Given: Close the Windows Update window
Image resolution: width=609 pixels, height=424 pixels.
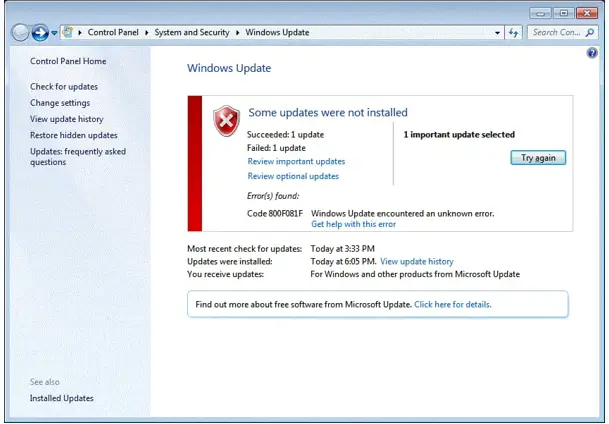Looking at the screenshot, I should point(587,14).
